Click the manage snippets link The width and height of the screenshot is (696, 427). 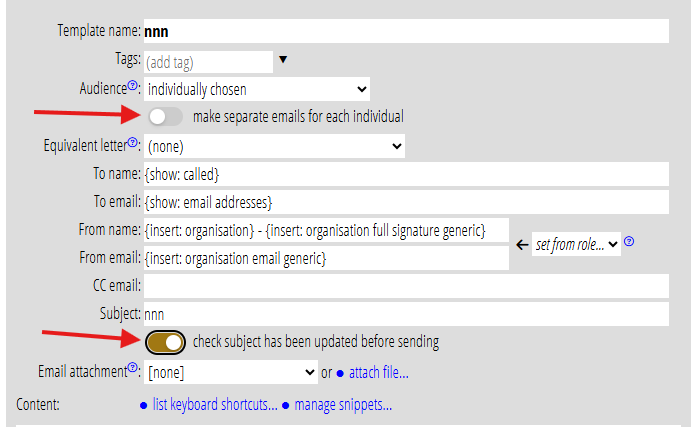click(342, 405)
